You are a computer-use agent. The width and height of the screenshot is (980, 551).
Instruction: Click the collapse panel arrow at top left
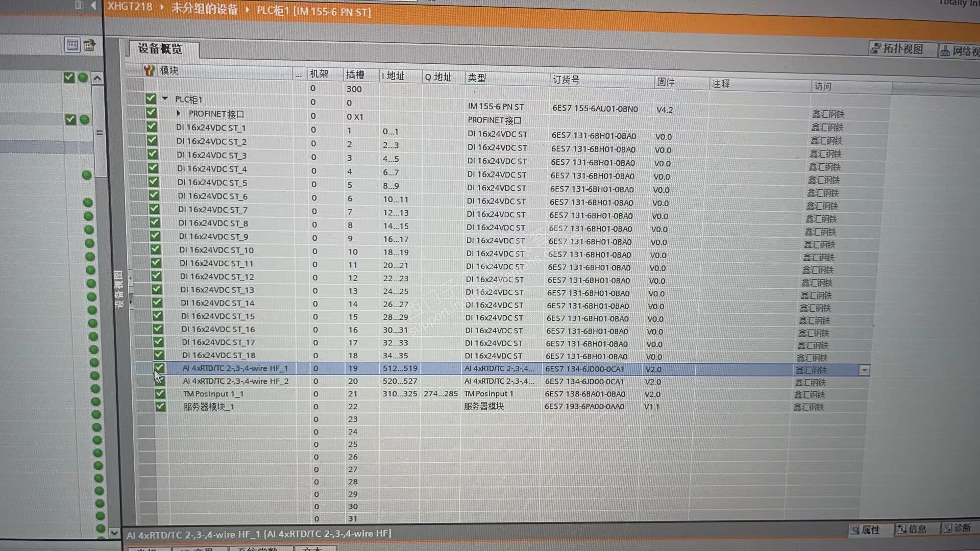pyautogui.click(x=93, y=5)
